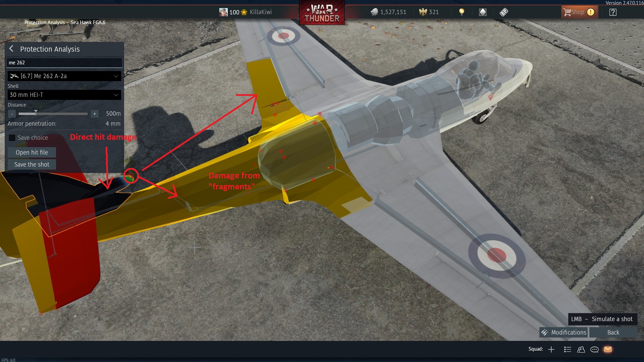The image size is (644, 362).
Task: Open KillaKiwi player profile name
Action: coord(261,12)
